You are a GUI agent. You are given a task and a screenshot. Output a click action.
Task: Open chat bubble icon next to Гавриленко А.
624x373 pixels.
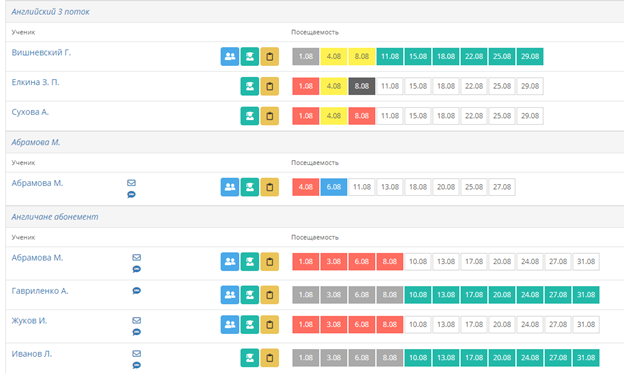coord(136,291)
